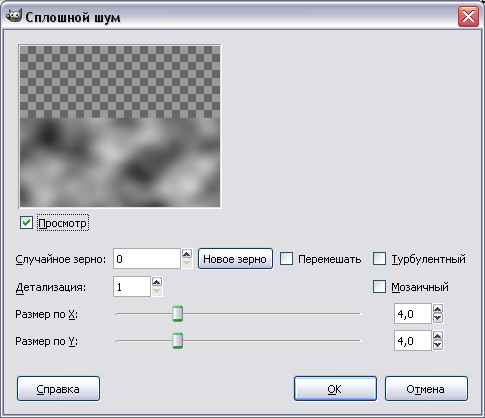The height and width of the screenshot is (418, 485).
Task: Enable the Турбулентный checkbox
Action: [x=379, y=259]
